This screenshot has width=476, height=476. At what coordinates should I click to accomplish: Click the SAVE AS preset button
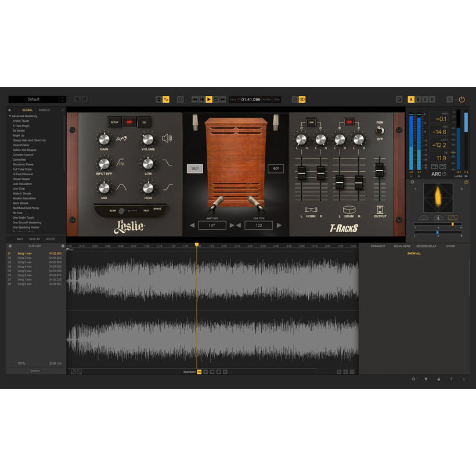click(34, 239)
